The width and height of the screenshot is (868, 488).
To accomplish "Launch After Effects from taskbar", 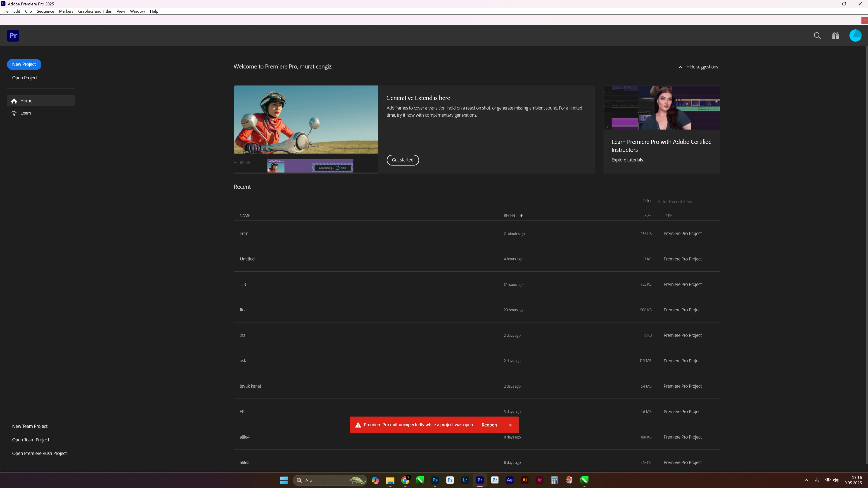I will point(510,480).
